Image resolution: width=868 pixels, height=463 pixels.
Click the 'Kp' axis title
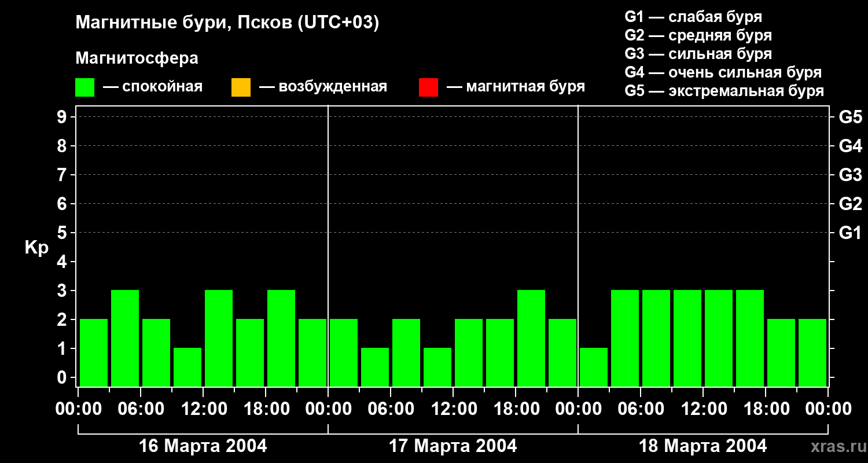coord(36,248)
